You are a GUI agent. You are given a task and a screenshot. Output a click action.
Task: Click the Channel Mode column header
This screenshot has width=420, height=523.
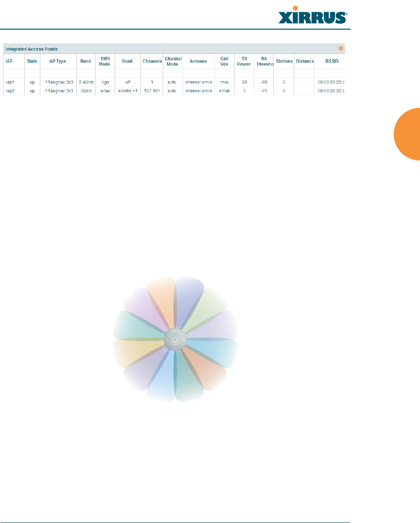pyautogui.click(x=173, y=61)
